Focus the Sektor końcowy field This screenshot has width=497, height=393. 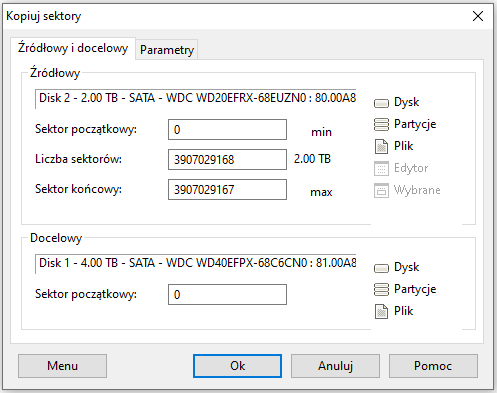click(227, 189)
